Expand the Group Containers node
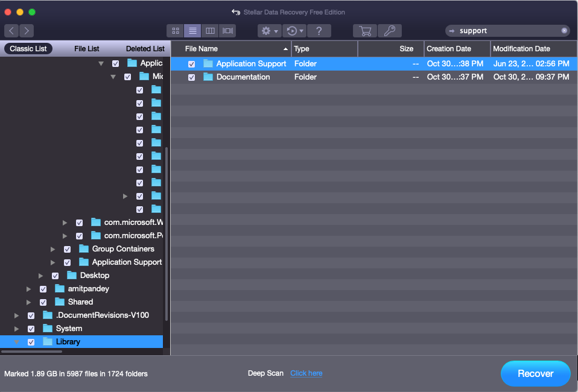This screenshot has width=578, height=392. (x=53, y=249)
